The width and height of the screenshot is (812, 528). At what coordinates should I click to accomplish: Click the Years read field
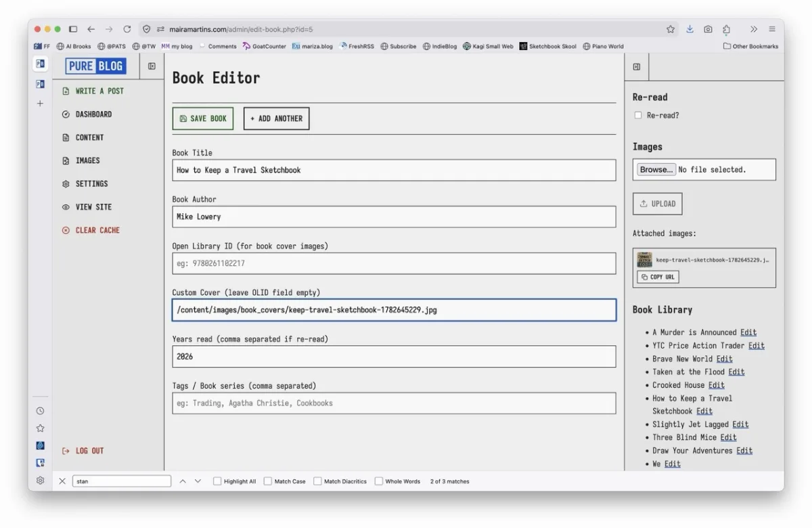(x=394, y=357)
